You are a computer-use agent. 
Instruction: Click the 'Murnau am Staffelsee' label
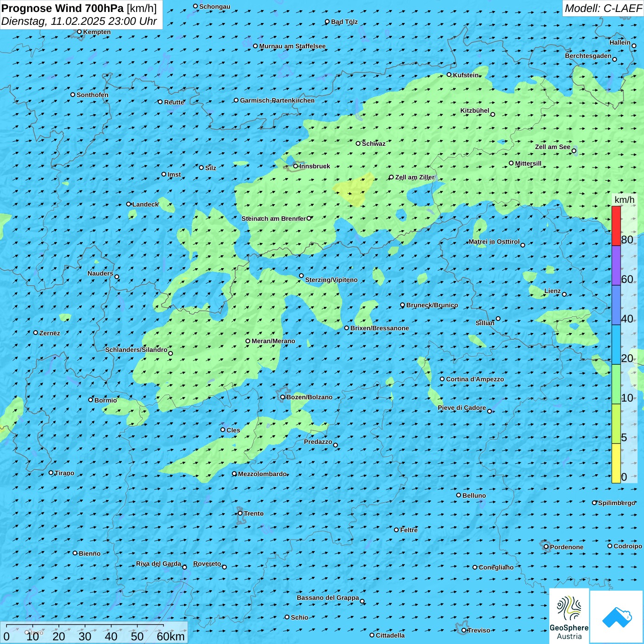[x=292, y=46]
